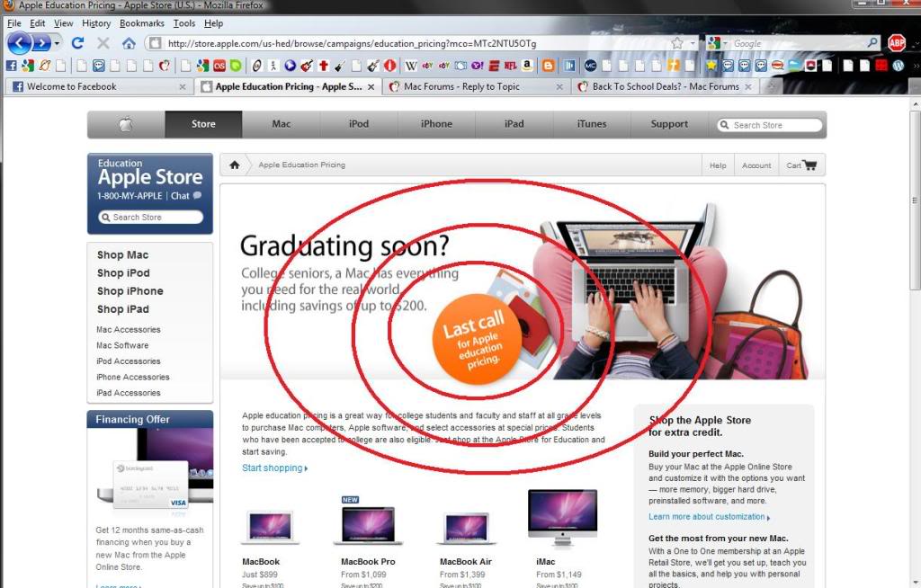The width and height of the screenshot is (921, 588).
Task: Select iPad in the Apple navigation bar
Action: click(514, 124)
